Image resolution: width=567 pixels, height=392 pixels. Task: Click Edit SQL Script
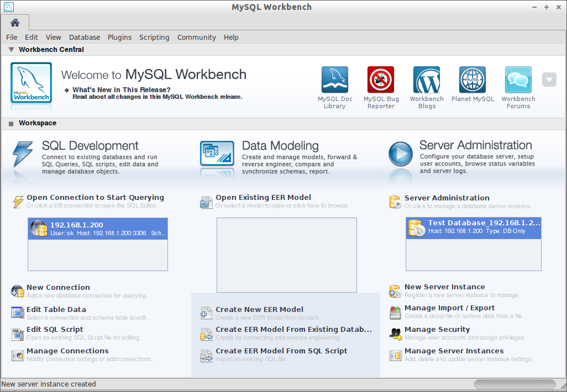55,330
